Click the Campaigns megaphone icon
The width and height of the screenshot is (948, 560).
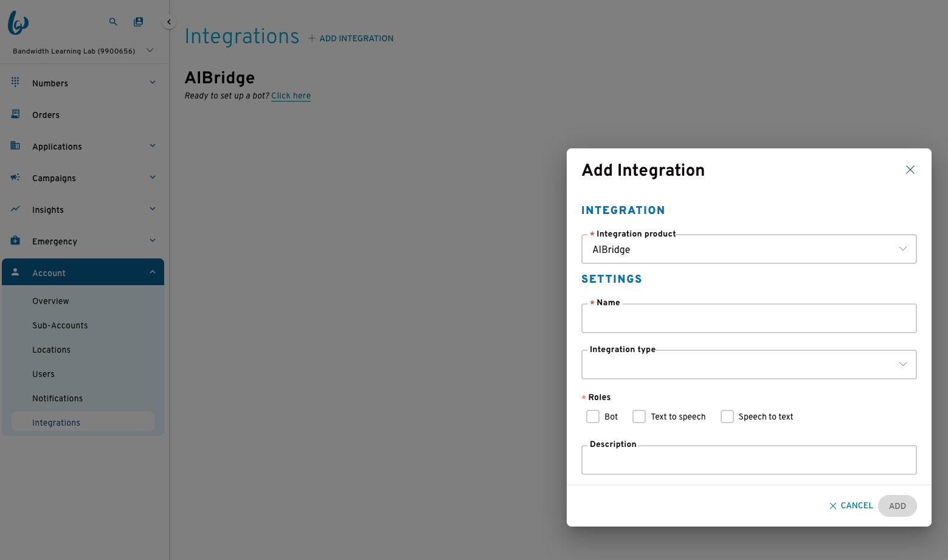[x=15, y=177]
